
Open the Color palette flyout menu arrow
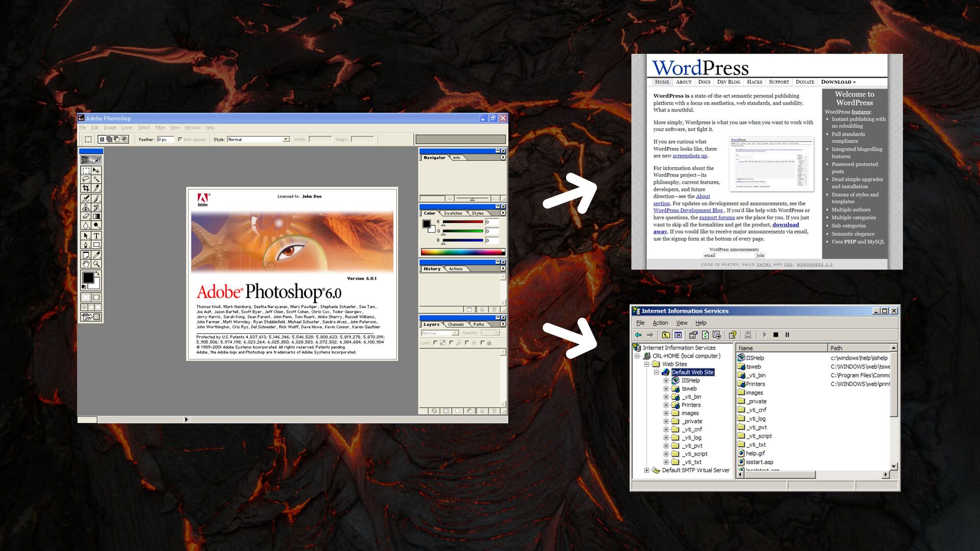pyautogui.click(x=503, y=213)
